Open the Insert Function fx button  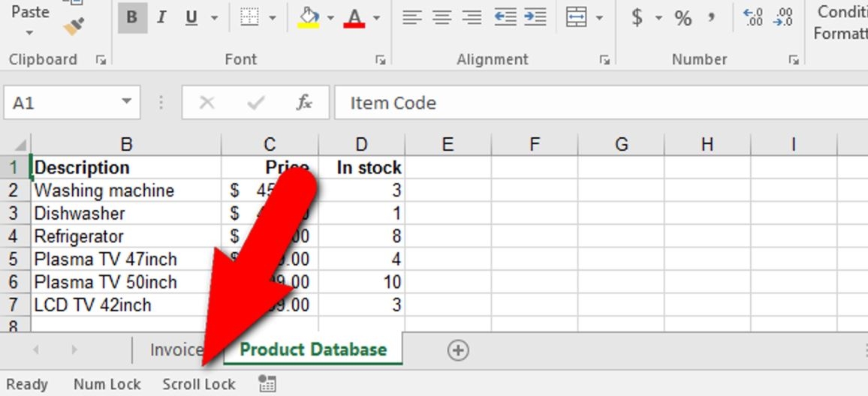(x=304, y=103)
